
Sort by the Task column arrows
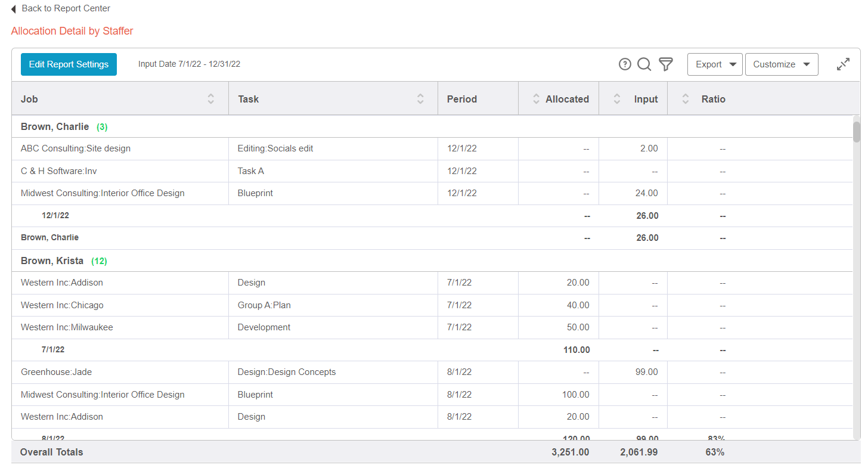(420, 99)
